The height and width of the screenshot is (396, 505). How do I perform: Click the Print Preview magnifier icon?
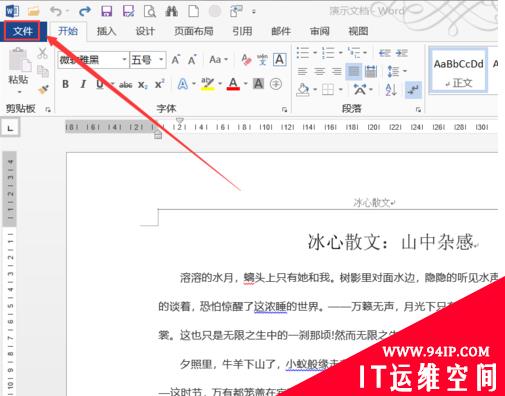pos(150,11)
